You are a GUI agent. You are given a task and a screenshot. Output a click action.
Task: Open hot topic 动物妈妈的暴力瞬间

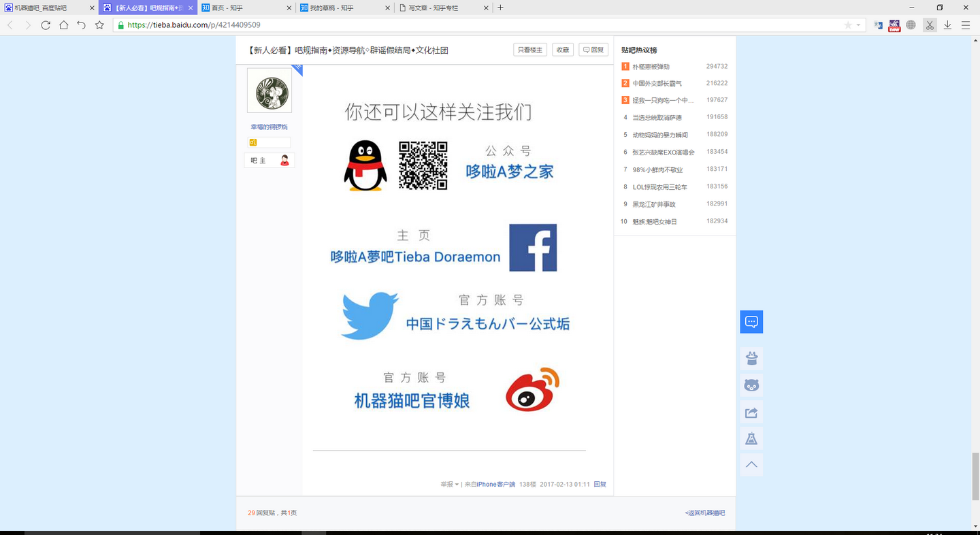(x=660, y=135)
